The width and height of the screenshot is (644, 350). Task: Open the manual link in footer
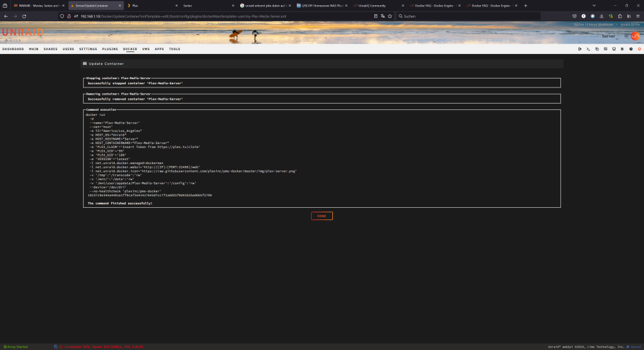pyautogui.click(x=636, y=347)
